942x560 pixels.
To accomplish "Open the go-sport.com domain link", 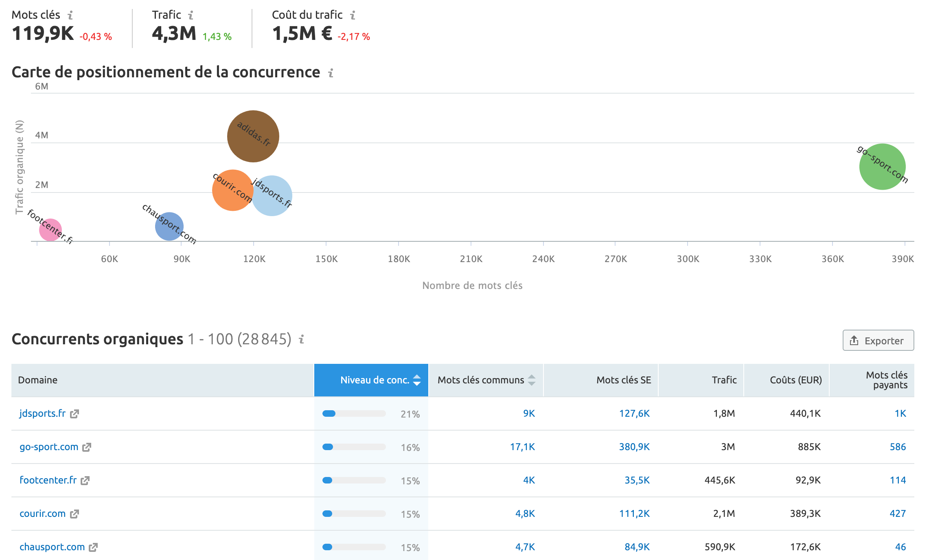I will click(x=49, y=447).
